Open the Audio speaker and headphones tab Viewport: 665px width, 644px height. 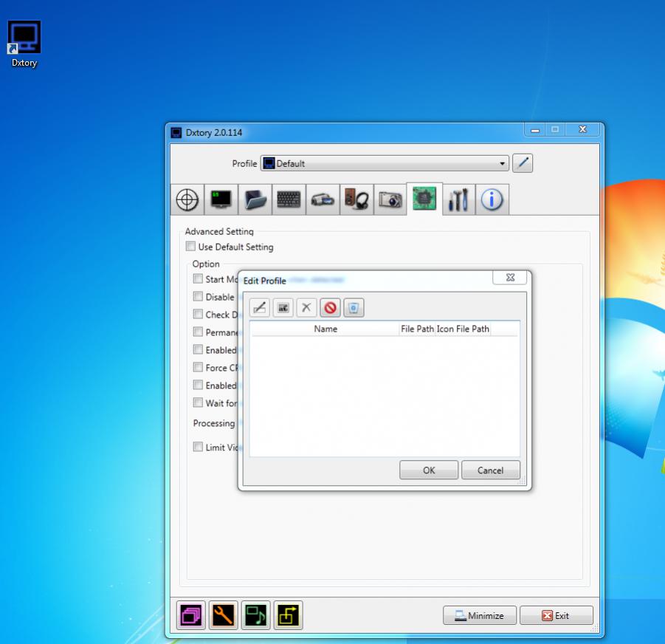[x=356, y=199]
